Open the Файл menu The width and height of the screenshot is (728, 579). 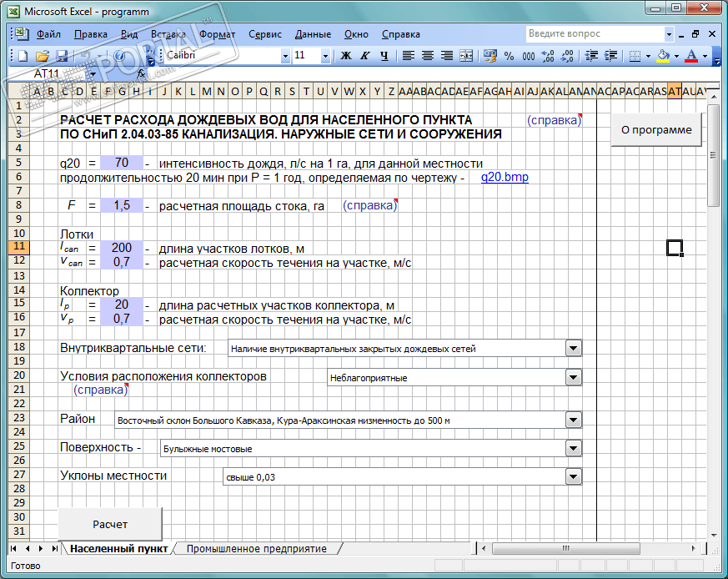48,34
